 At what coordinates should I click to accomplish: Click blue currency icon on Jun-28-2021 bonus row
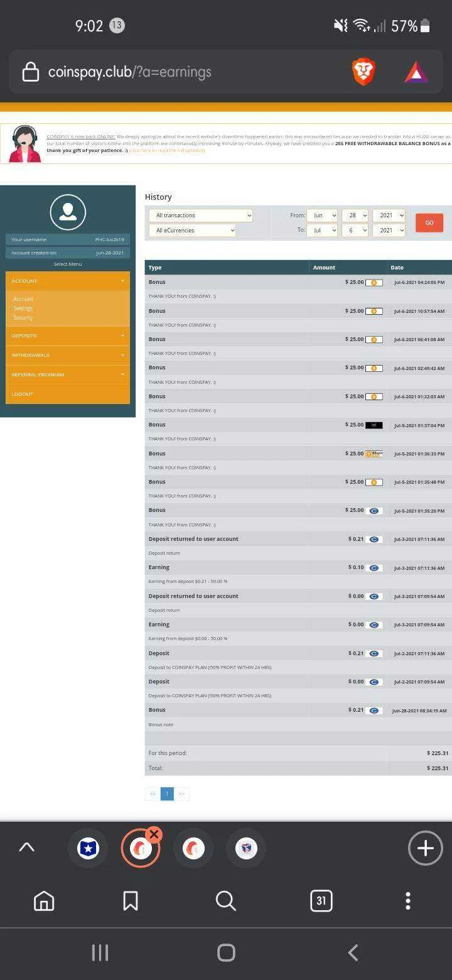point(374,710)
